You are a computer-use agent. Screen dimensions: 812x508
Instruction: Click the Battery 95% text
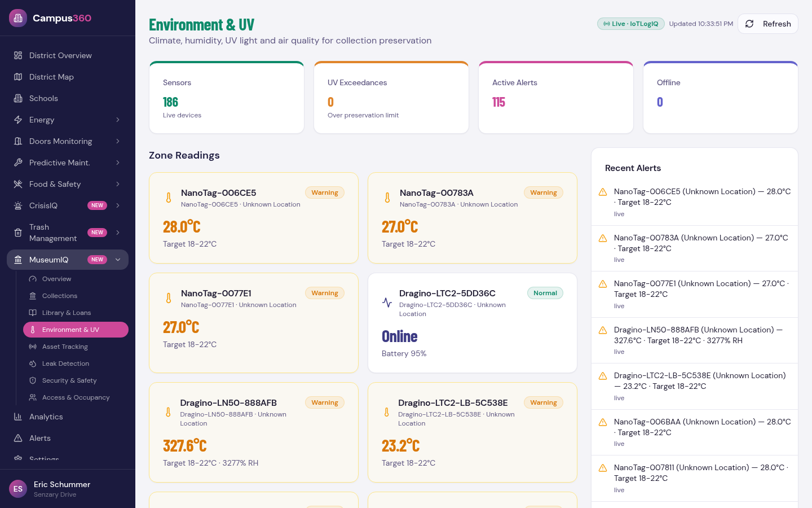coord(404,353)
